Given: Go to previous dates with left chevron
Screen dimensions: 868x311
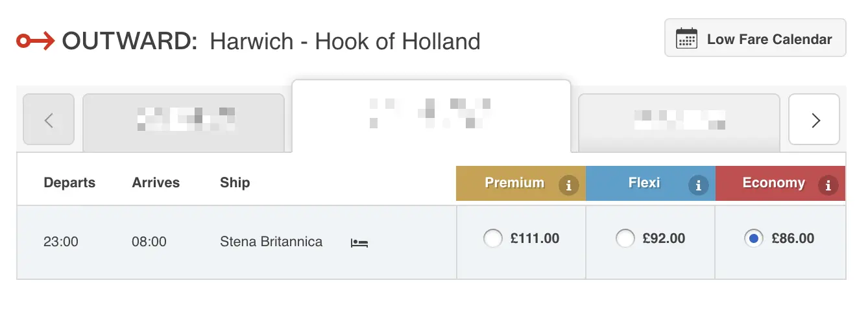Looking at the screenshot, I should pos(49,120).
